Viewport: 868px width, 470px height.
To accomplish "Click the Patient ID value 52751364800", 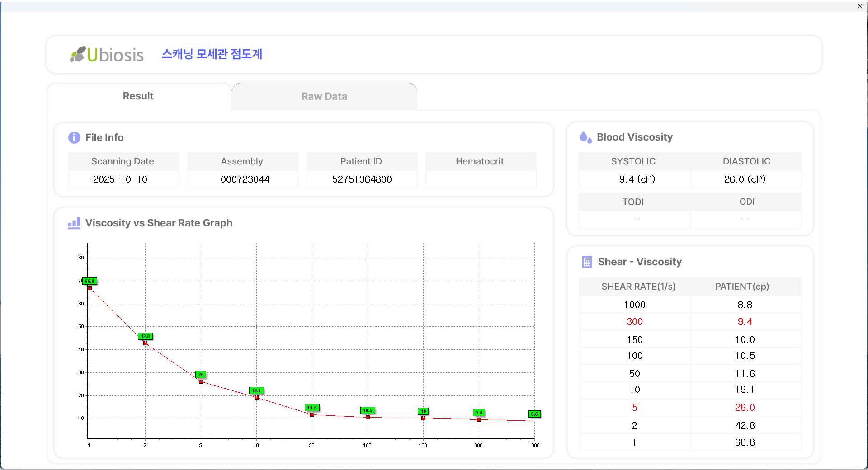I will 362,179.
